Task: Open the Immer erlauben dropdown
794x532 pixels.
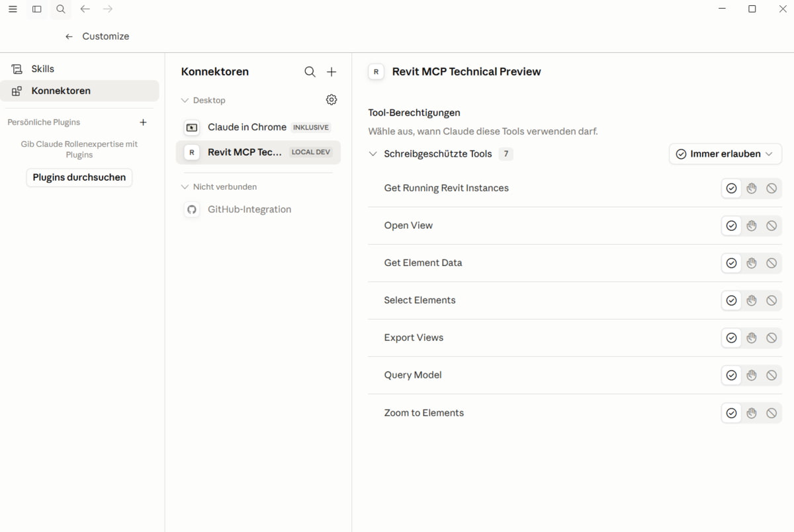Action: [725, 154]
